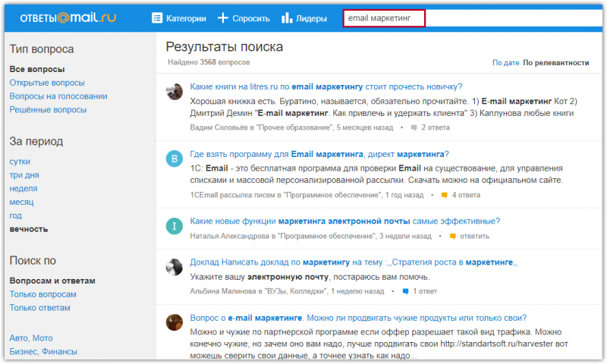
Task: Open Лидеры chart icon in header
Action: click(287, 18)
